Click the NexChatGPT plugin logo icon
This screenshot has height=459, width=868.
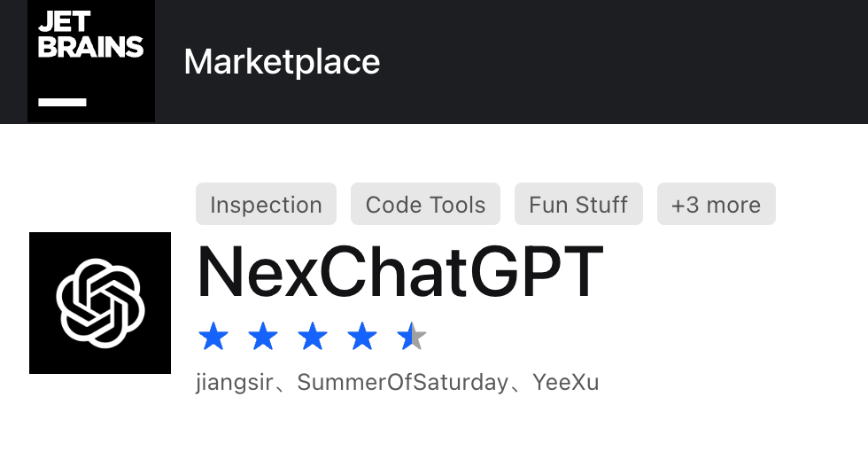100,303
